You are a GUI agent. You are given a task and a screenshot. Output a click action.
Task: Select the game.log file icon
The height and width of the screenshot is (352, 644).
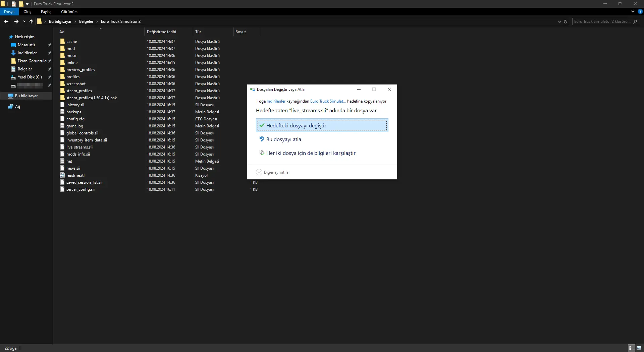coord(62,126)
